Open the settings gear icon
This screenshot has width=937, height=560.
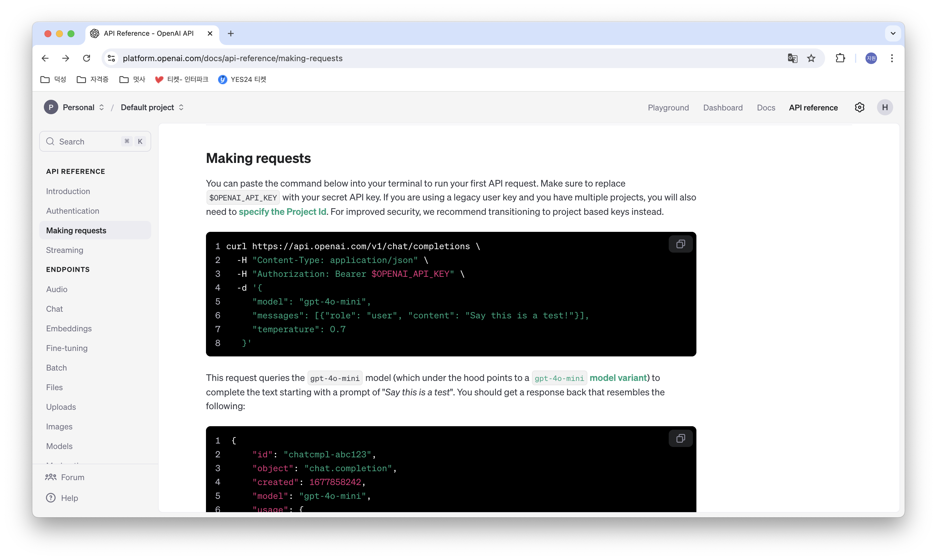(859, 108)
